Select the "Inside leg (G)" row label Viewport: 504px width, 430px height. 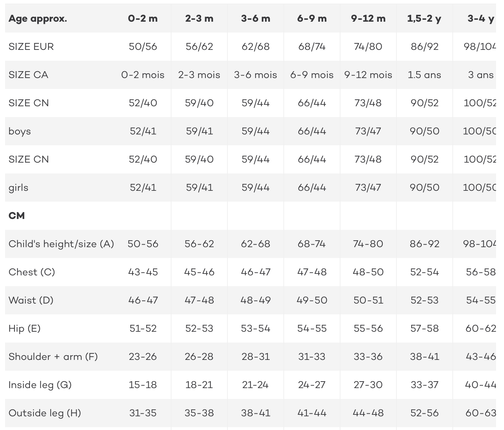tap(40, 385)
